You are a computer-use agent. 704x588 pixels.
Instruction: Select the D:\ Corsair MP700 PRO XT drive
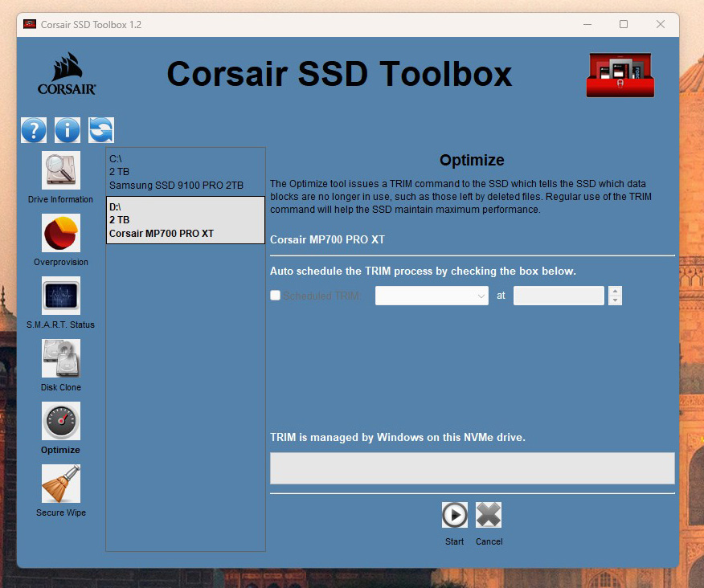coord(185,220)
